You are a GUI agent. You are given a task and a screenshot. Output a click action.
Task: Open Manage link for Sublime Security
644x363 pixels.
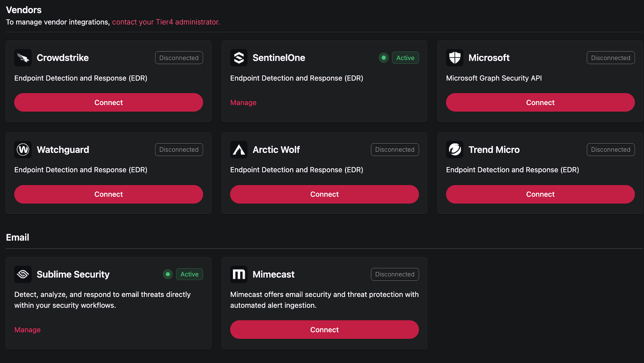coord(27,330)
